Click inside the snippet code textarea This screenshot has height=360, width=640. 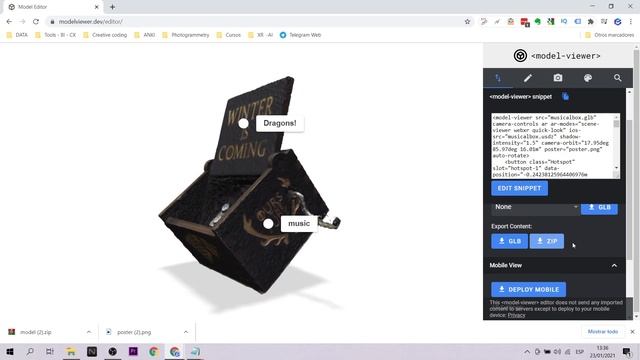(552, 146)
